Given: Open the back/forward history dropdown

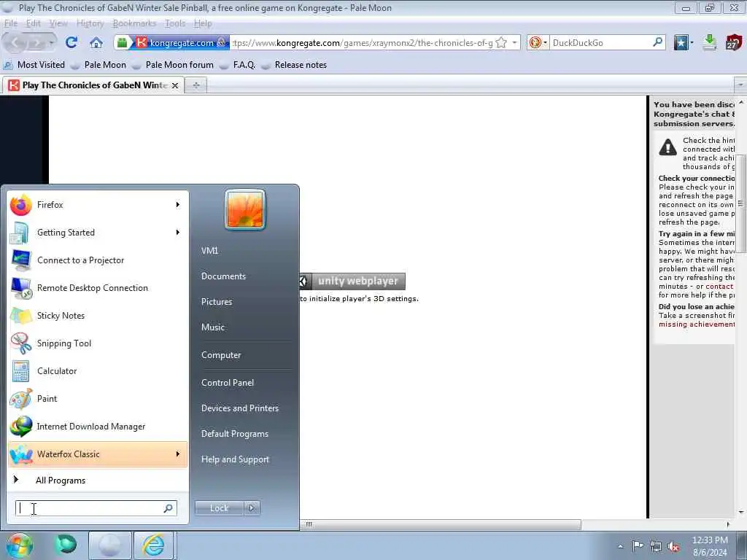Looking at the screenshot, I should coord(51,43).
